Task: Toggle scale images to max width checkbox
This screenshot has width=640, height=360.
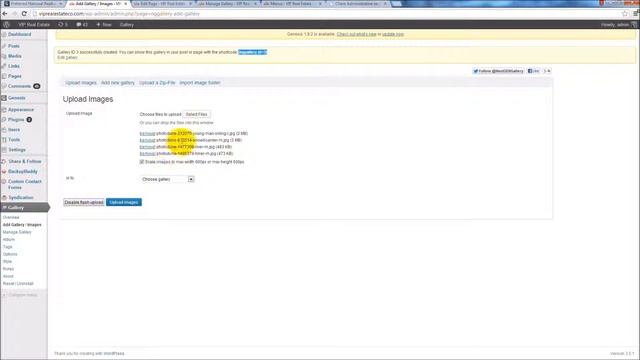Action: click(142, 162)
